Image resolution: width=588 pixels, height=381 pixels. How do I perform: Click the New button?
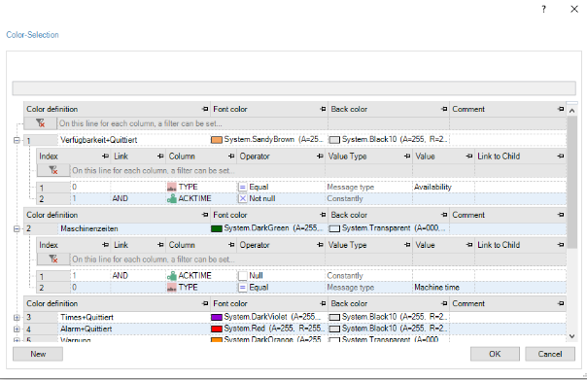click(38, 354)
